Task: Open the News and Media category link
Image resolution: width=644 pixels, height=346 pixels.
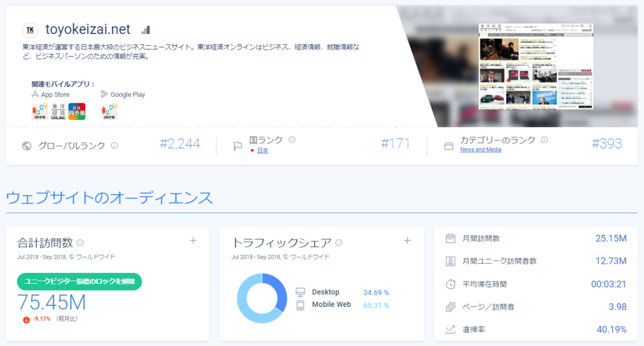Action: 480,150
